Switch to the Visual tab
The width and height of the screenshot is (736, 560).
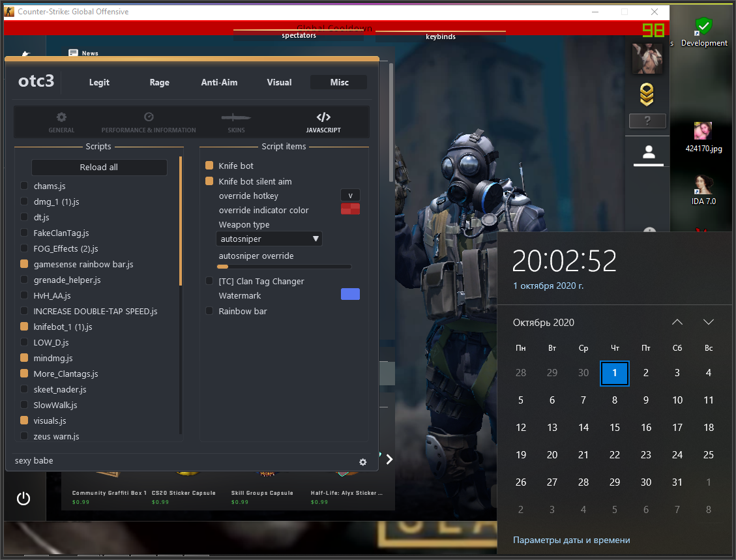pos(279,82)
